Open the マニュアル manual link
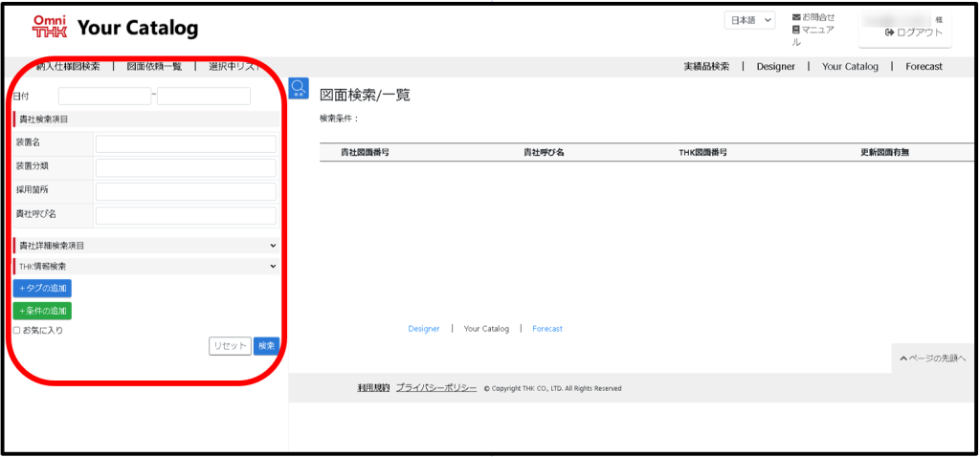Image resolution: width=980 pixels, height=457 pixels. click(x=813, y=35)
